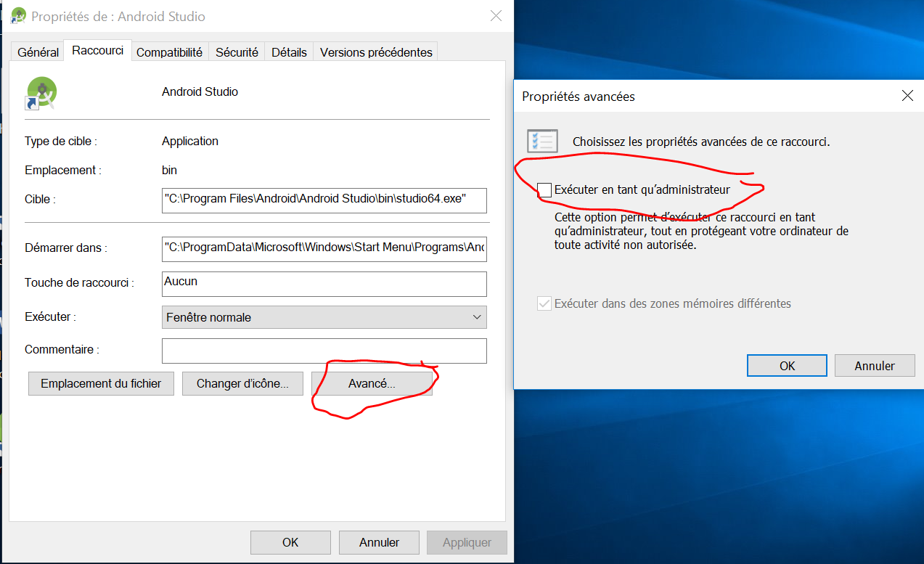Click Annuler in the Android Studio properties window
This screenshot has height=564, width=924.
(379, 542)
